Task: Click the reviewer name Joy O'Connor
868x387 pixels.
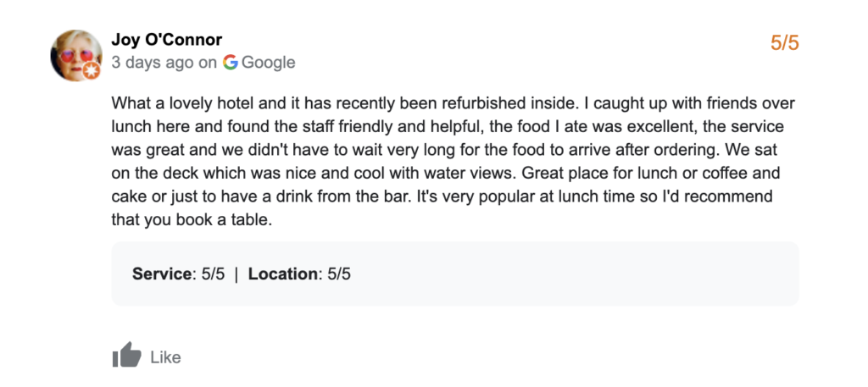Action: pyautogui.click(x=167, y=40)
